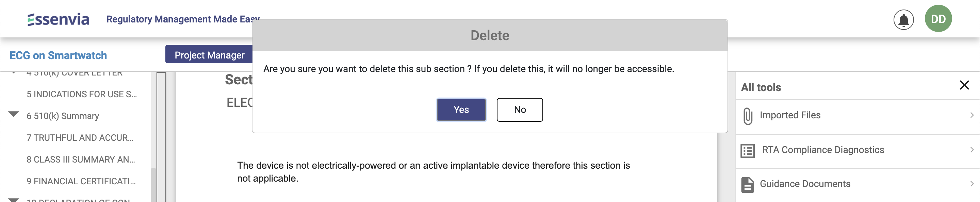Open 8 Class III Summary section

(81, 159)
